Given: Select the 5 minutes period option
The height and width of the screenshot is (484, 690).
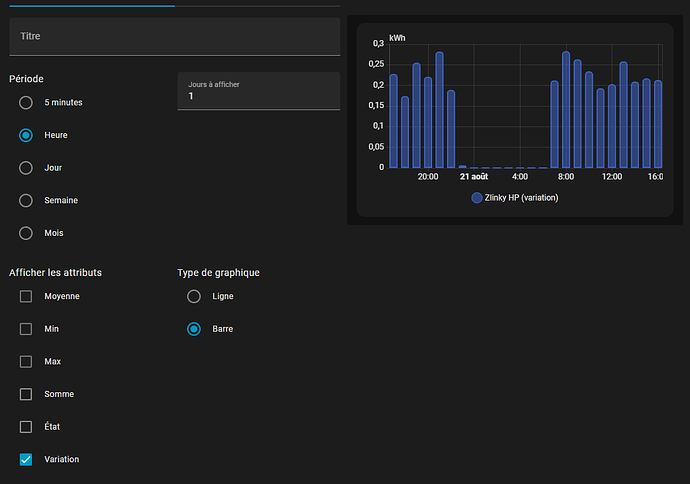Looking at the screenshot, I should point(26,102).
